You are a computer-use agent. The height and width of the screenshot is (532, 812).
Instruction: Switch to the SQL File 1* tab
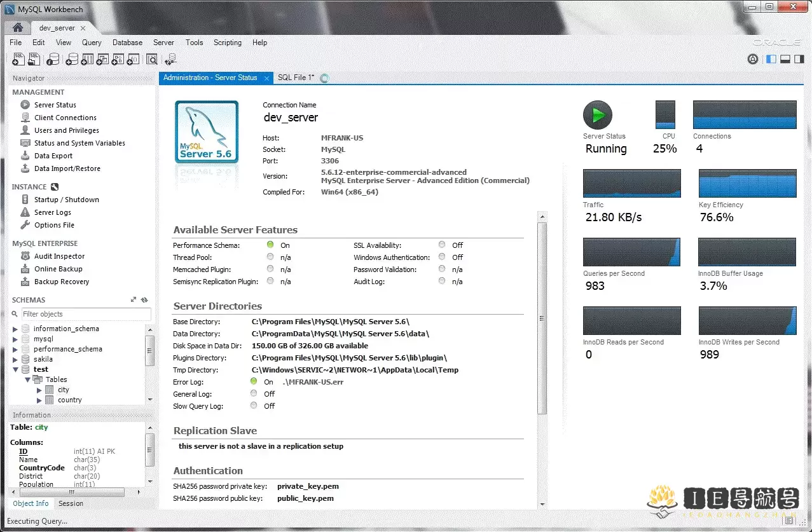[296, 78]
